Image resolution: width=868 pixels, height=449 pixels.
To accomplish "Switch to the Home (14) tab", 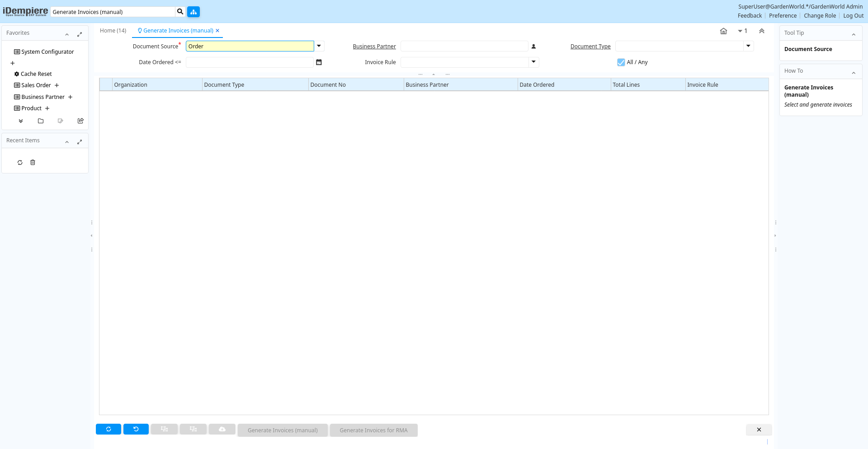I will (113, 31).
